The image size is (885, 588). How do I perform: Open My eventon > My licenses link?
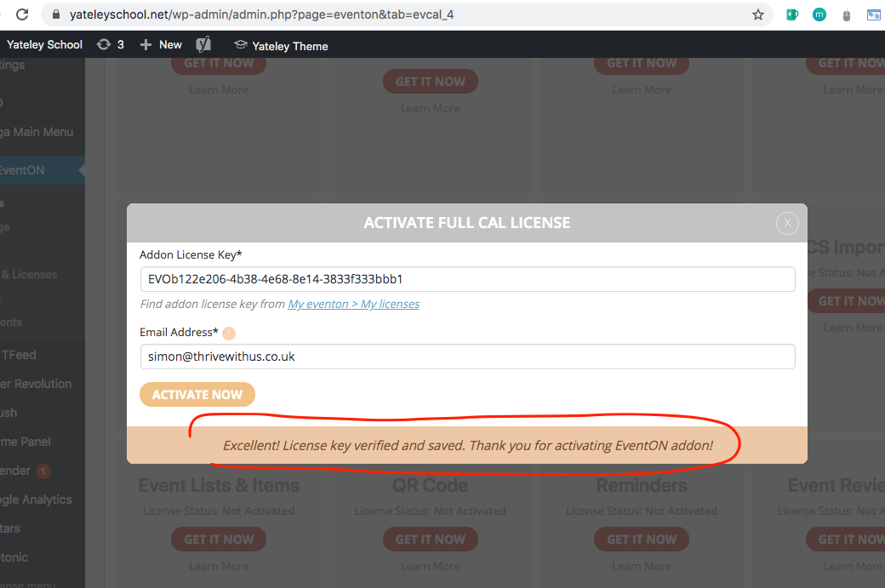[353, 304]
